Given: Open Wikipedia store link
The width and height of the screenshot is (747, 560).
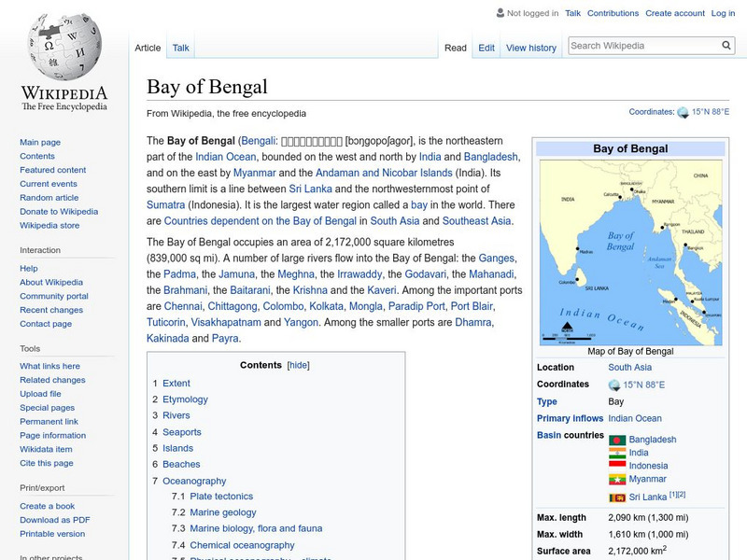Looking at the screenshot, I should [49, 225].
